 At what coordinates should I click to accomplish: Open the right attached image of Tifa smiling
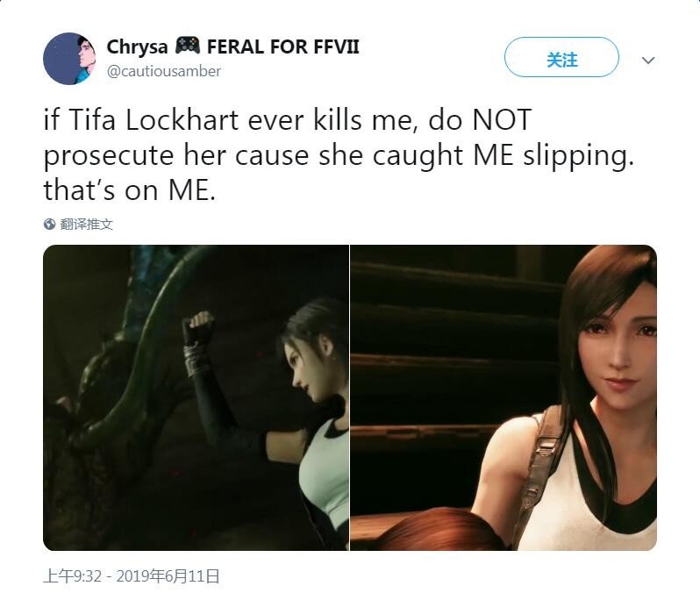point(504,397)
